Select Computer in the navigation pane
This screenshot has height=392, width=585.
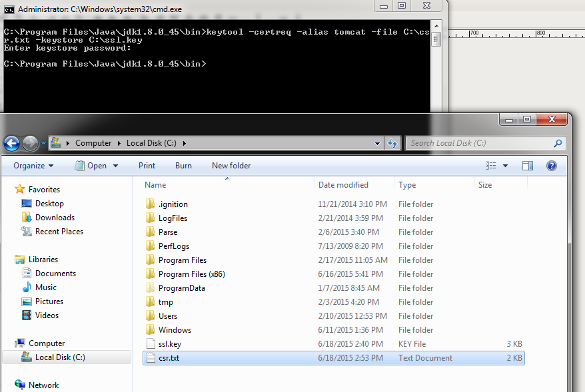point(47,343)
